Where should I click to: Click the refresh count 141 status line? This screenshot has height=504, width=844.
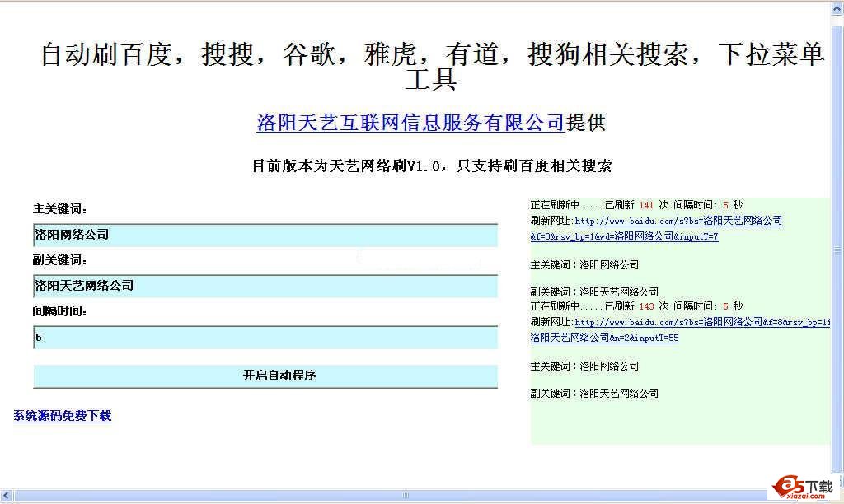[x=636, y=205]
